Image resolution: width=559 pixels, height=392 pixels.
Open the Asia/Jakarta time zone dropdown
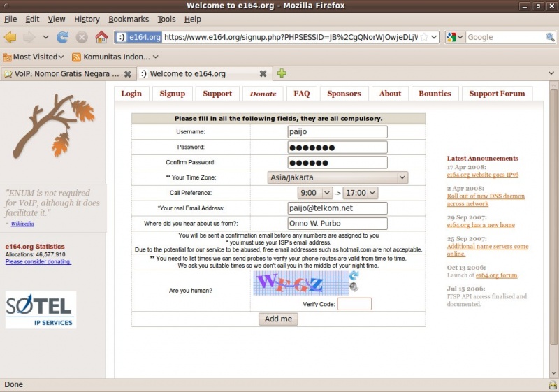point(337,177)
